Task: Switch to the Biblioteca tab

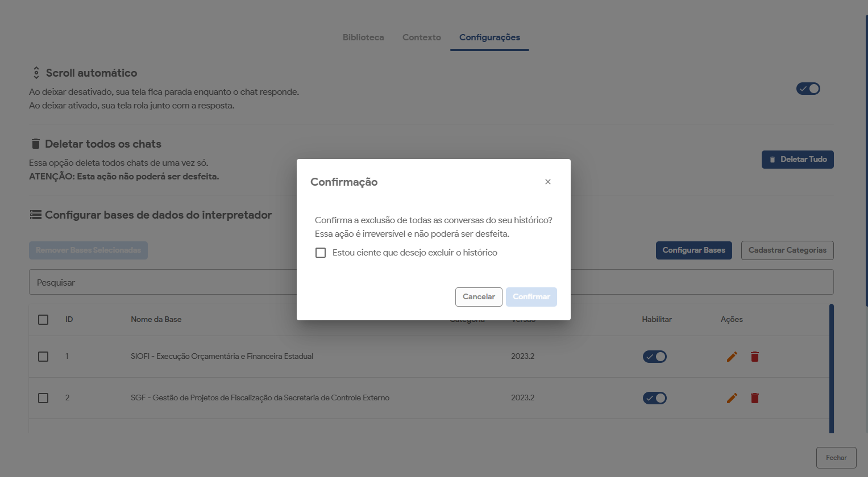Action: (363, 37)
